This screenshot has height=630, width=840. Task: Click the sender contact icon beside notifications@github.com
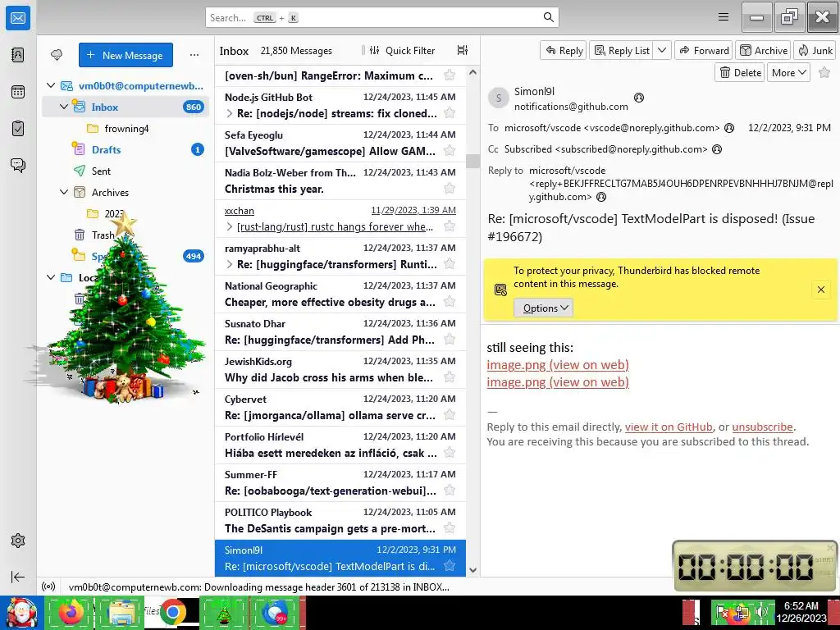point(638,98)
